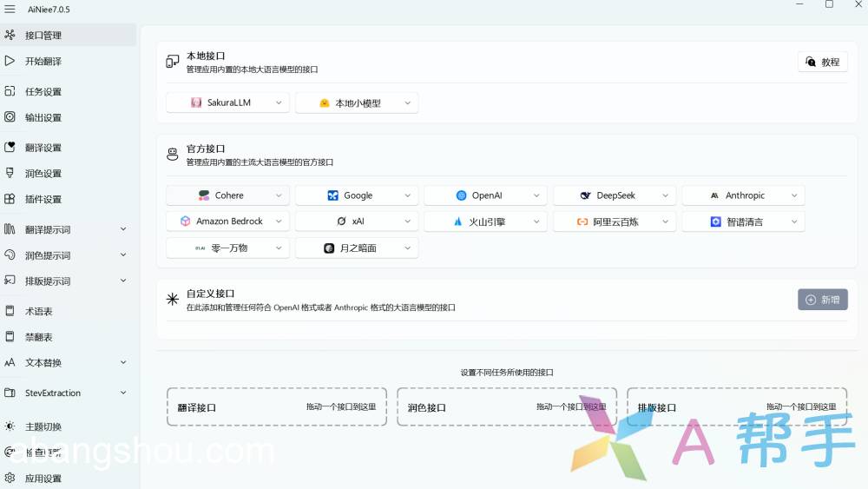
Task: Click the hamburger menu icon
Action: pyautogui.click(x=10, y=9)
